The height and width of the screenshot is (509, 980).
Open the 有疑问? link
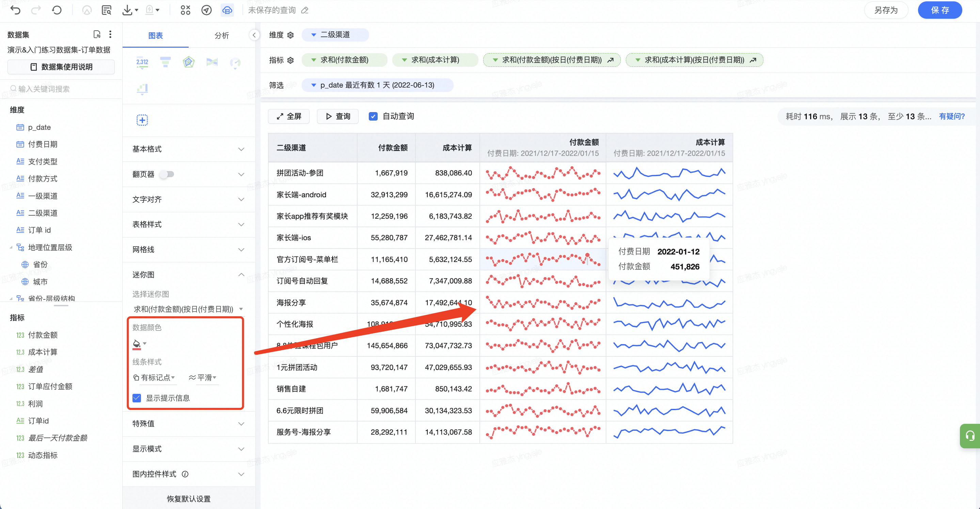pos(951,116)
